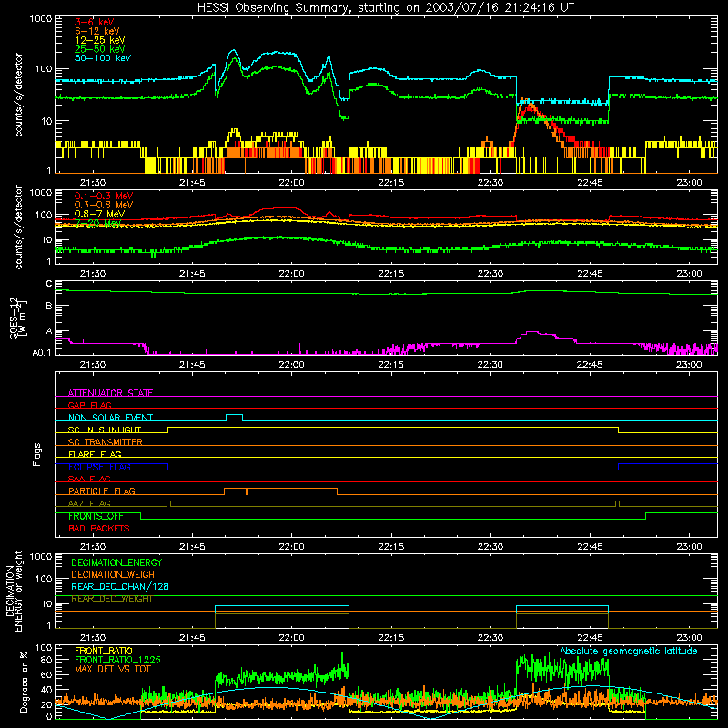The width and height of the screenshot is (728, 728).
Task: Click the 'Flags' vertical axis label
Action: [37, 454]
